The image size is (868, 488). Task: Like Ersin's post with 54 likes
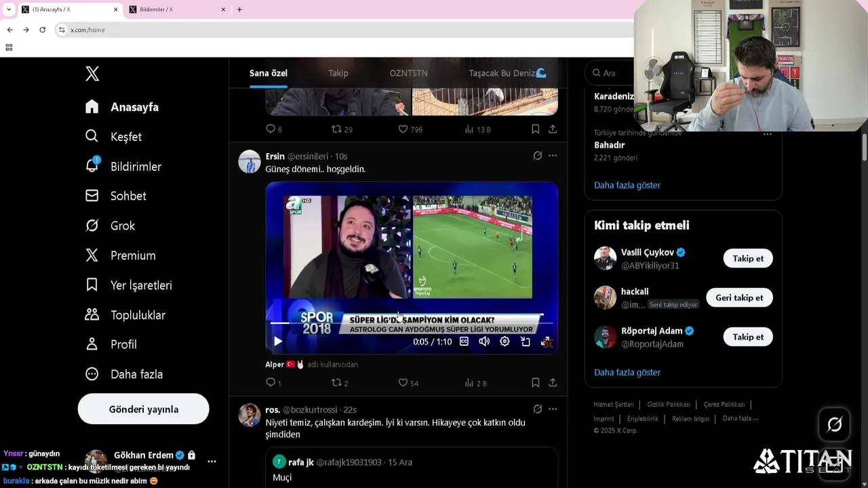(x=408, y=383)
